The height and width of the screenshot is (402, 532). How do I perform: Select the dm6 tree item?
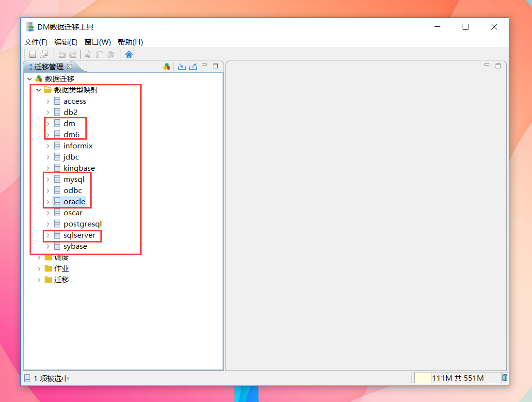click(x=71, y=135)
